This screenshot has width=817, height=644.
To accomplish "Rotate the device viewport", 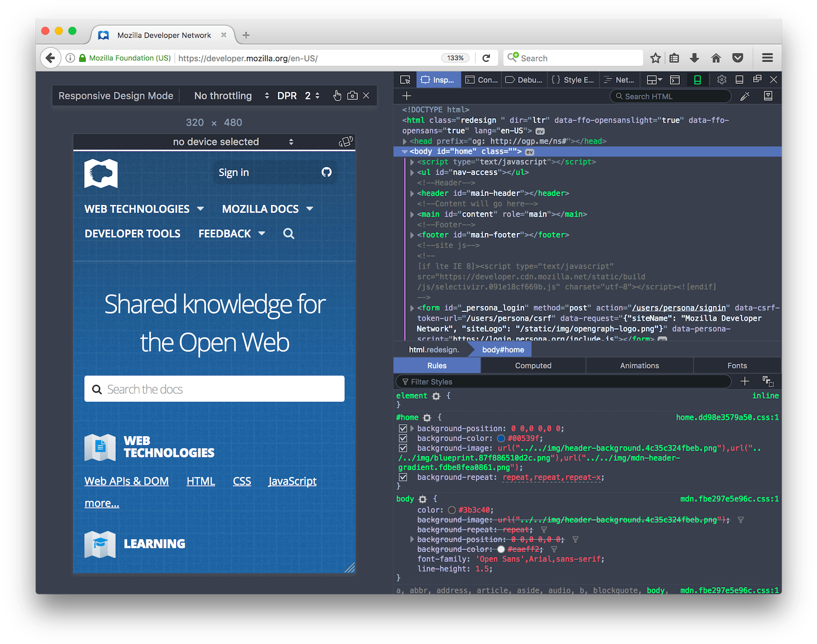I will click(345, 142).
